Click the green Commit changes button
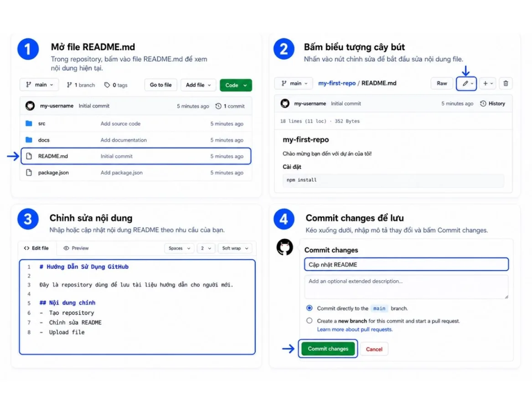Viewport: 532px width, 410px height. coord(328,348)
